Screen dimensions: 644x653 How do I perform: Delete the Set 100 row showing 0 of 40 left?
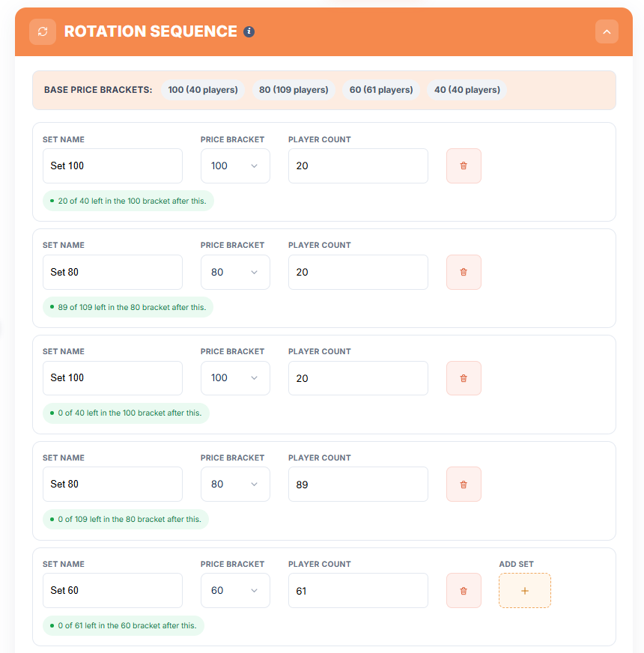tap(464, 378)
